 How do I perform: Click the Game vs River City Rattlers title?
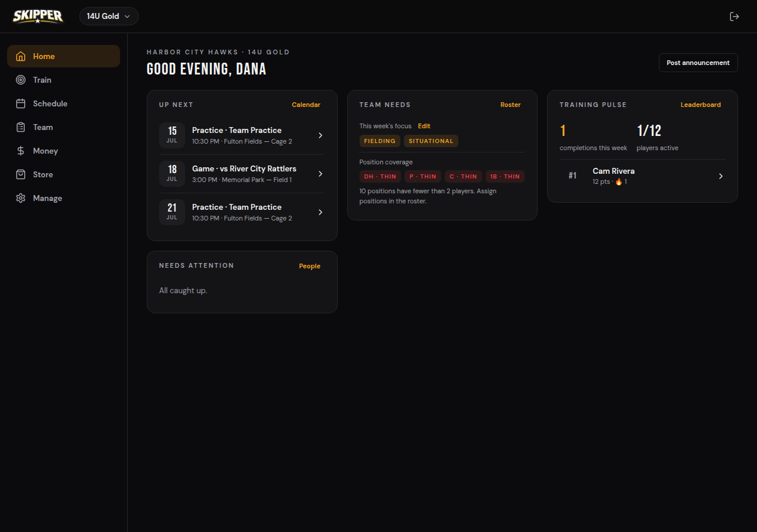244,168
